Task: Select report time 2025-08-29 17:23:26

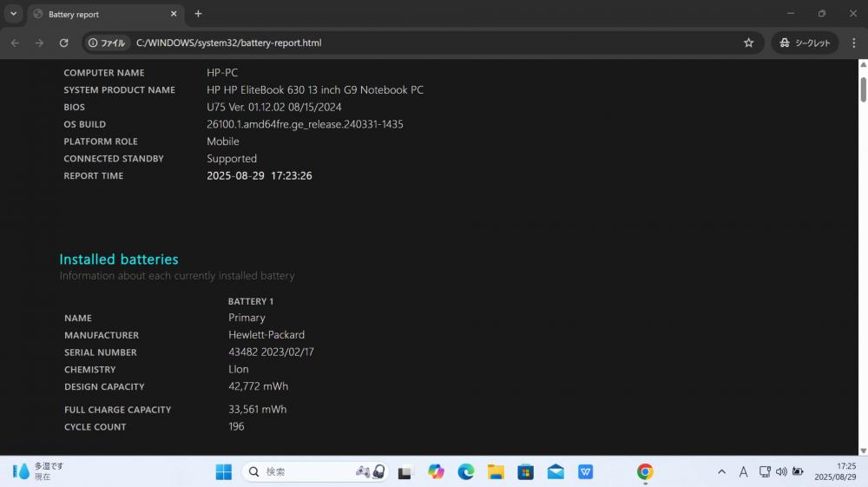Action: click(259, 175)
